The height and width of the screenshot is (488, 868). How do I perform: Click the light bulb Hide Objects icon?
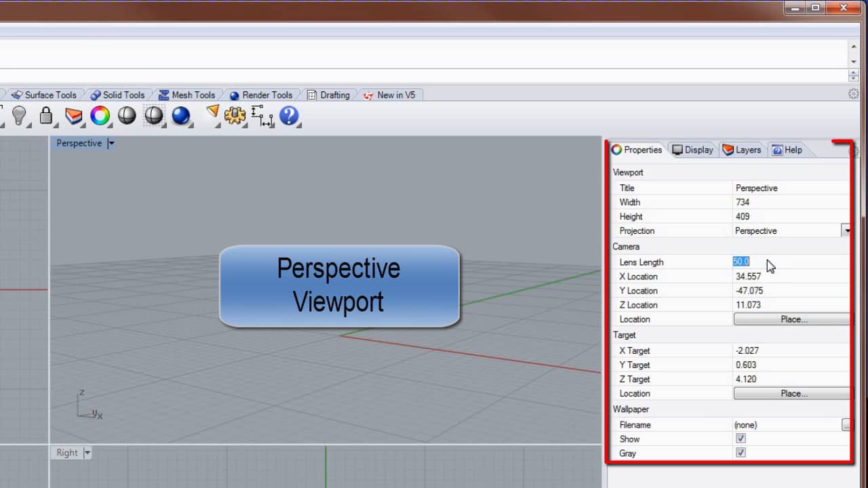click(x=19, y=116)
